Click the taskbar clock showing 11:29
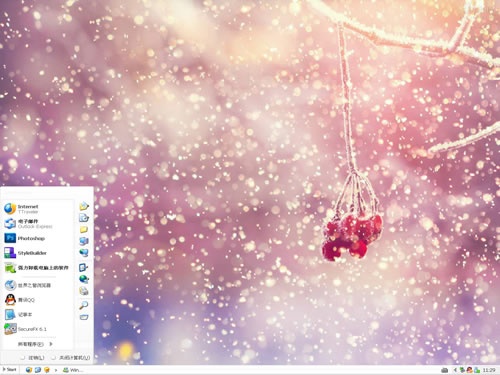This screenshot has height=375, width=500. coord(489,370)
